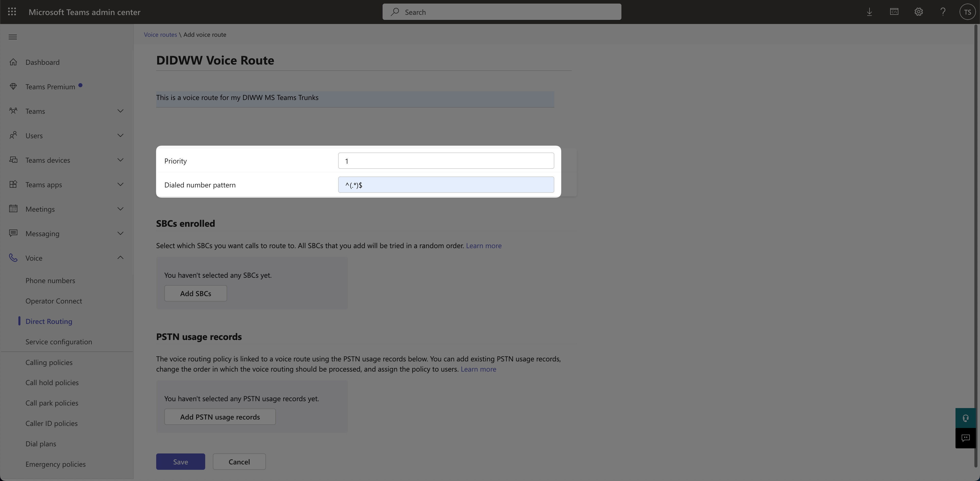Click the Priority input field

click(446, 161)
